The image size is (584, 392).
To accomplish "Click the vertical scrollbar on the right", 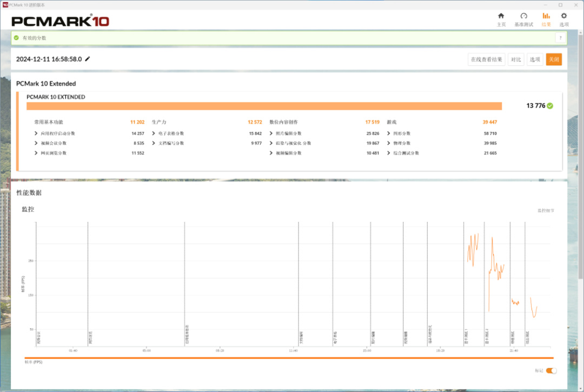I will 580,156.
